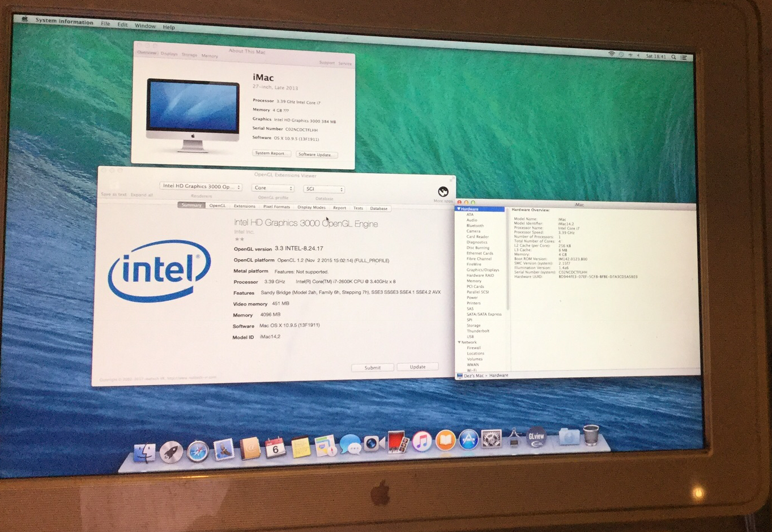Open iBooks orange book icon
Image resolution: width=772 pixels, height=532 pixels.
[x=445, y=440]
